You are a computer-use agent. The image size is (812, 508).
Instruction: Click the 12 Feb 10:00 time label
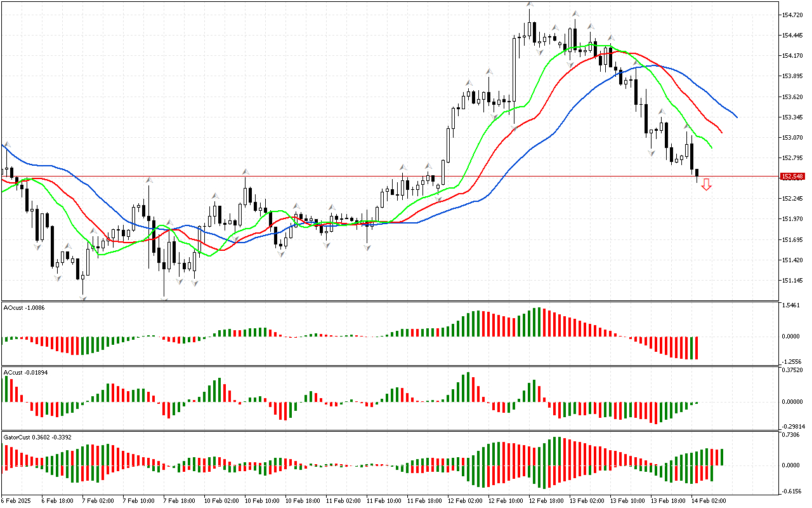click(506, 500)
